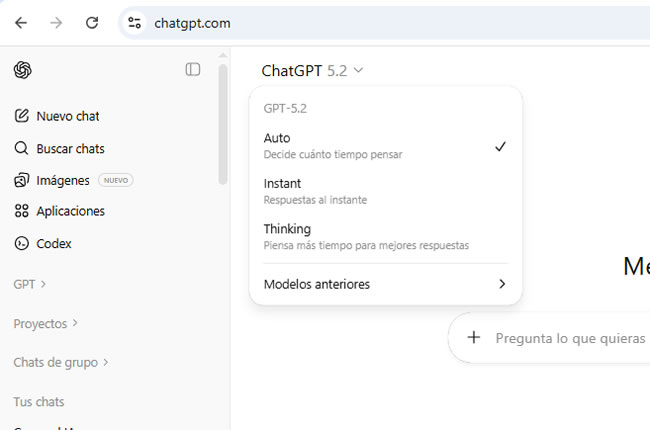Choose the Thinking model option
The width and height of the screenshot is (650, 430).
pyautogui.click(x=384, y=236)
